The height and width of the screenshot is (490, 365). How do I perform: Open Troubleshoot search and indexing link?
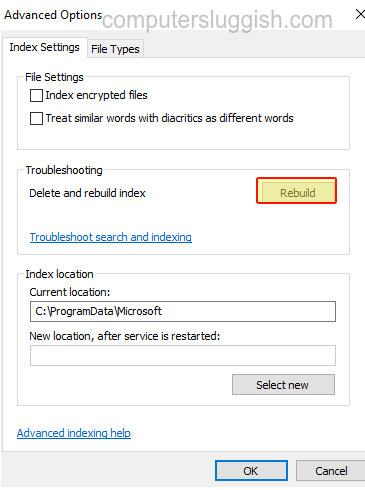[111, 237]
